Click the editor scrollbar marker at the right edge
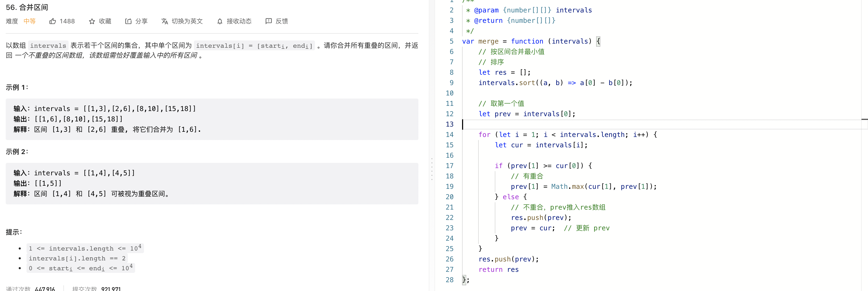Screen dimensions: 868x291 click(x=864, y=119)
